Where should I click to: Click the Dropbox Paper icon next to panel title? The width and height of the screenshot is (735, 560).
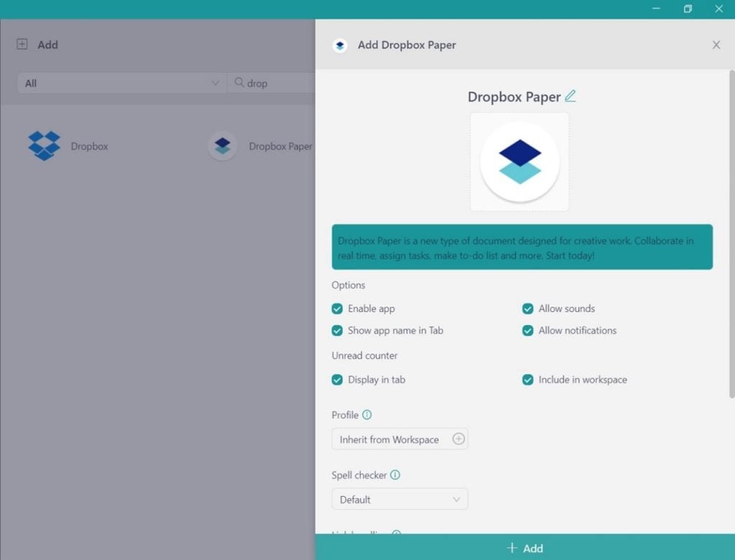pos(339,45)
